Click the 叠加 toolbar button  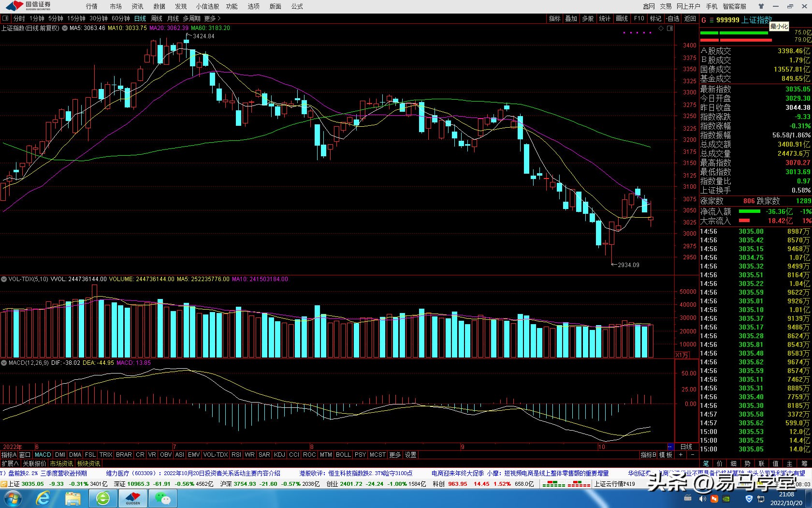[x=571, y=18]
